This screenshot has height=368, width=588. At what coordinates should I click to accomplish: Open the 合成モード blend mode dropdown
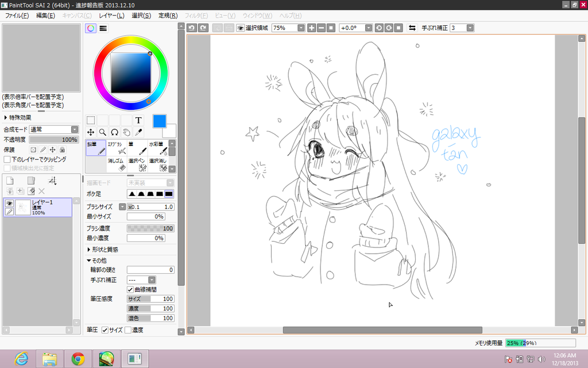point(75,129)
